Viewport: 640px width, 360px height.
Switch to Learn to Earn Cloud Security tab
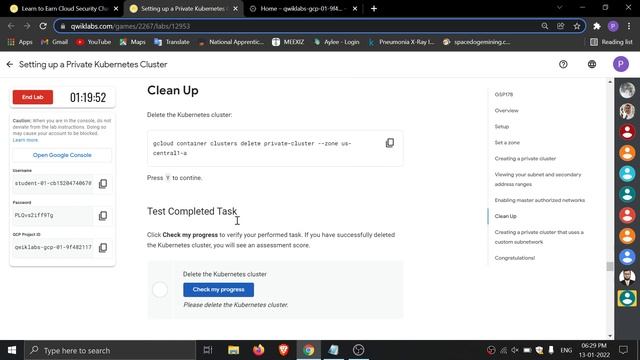(60, 9)
